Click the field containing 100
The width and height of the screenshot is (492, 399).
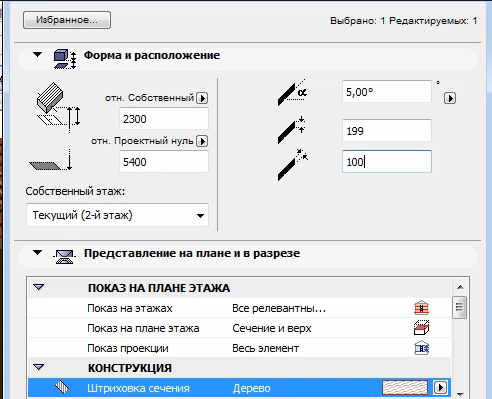(387, 161)
